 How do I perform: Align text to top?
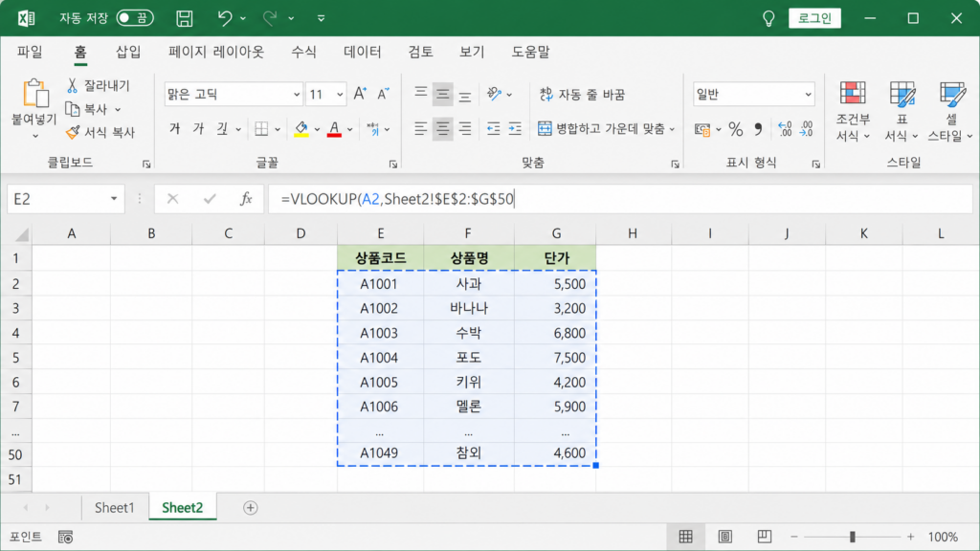coord(421,95)
